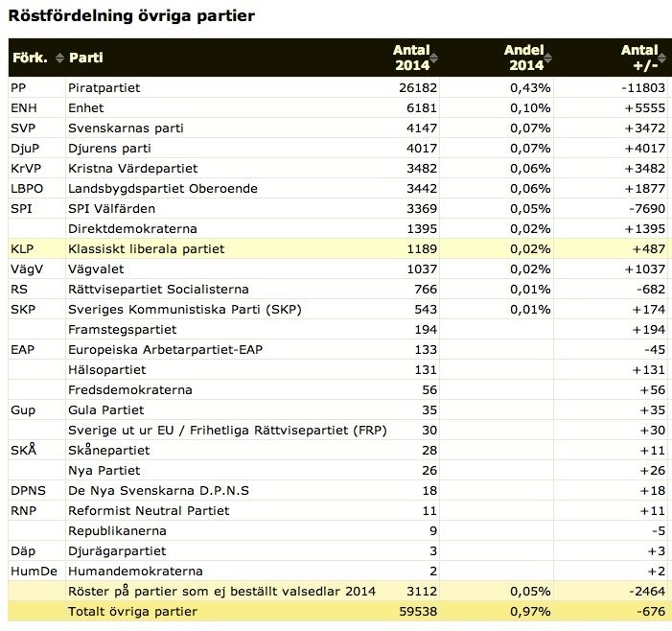Screen dimensions: 672x631
Task: Sort by Antal +/- arrow icon
Action: pyautogui.click(x=662, y=58)
